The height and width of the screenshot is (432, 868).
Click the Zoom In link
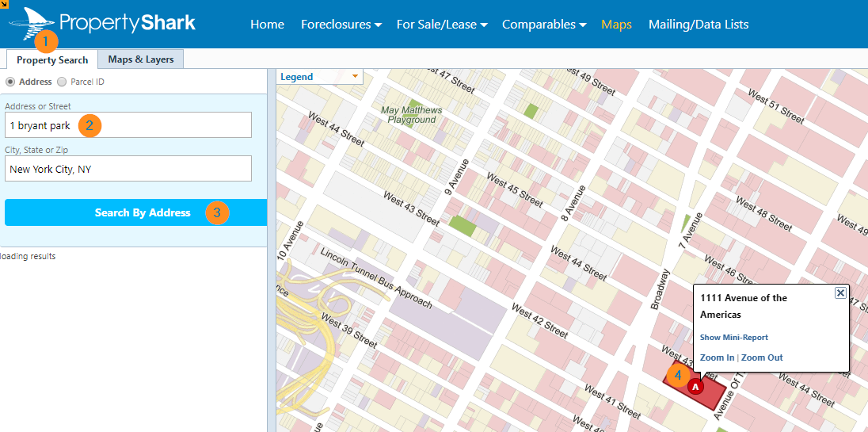coord(717,357)
